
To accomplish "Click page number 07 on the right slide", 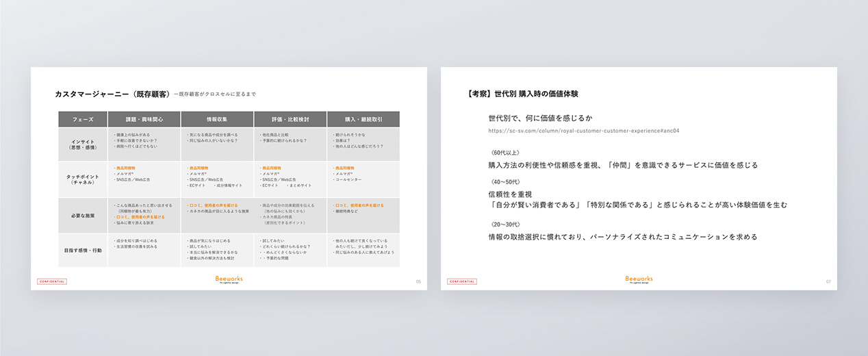I will (x=828, y=281).
